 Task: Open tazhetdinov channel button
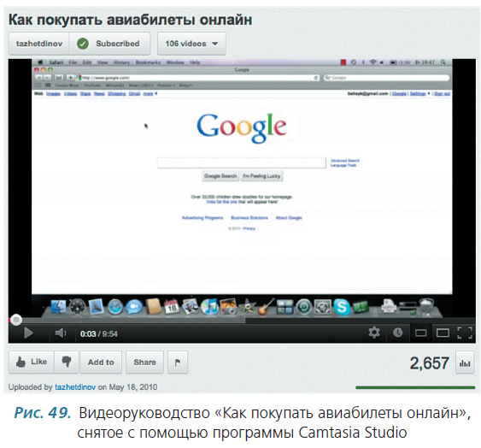(x=39, y=44)
